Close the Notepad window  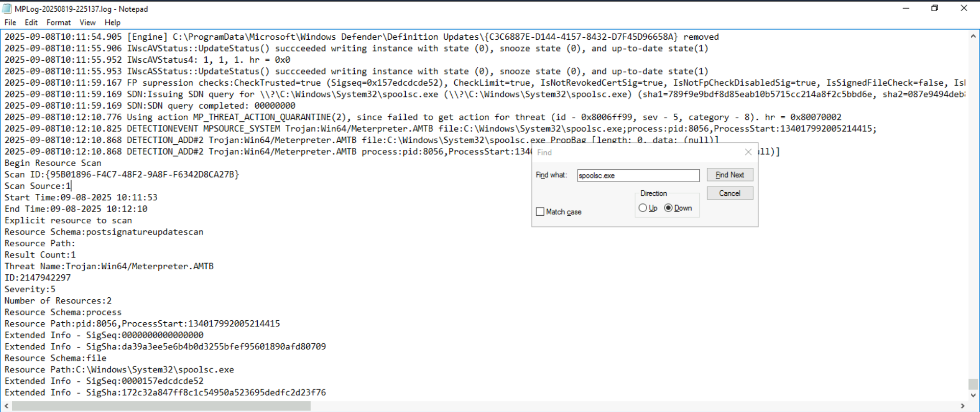(x=964, y=8)
